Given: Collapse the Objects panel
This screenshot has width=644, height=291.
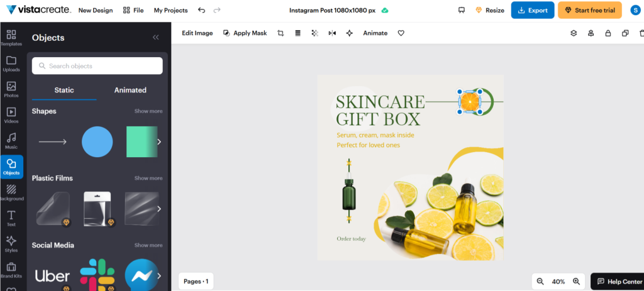Looking at the screenshot, I should tap(156, 38).
